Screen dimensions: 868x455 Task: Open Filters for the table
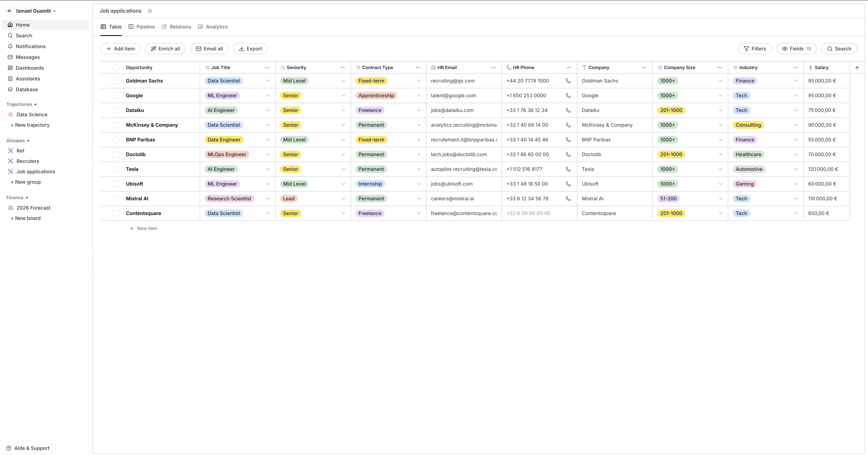click(754, 49)
